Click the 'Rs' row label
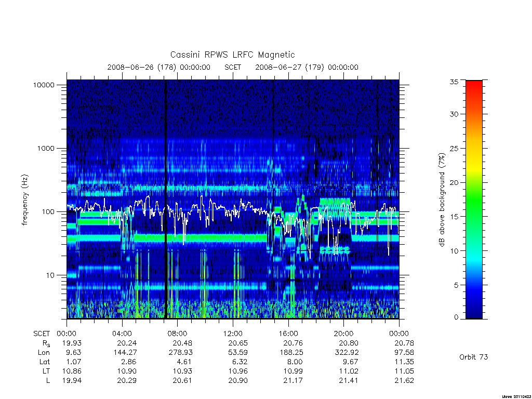532x399 pixels. pyautogui.click(x=46, y=344)
